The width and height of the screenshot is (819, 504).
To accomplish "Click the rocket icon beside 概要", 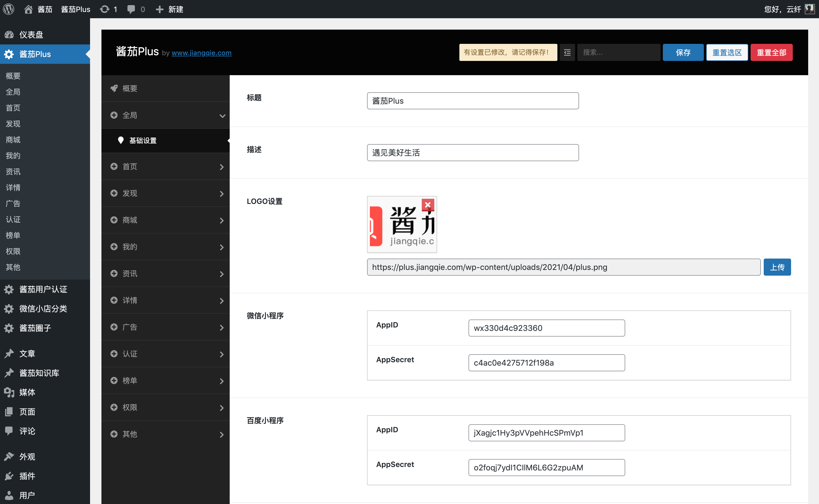I will point(114,88).
